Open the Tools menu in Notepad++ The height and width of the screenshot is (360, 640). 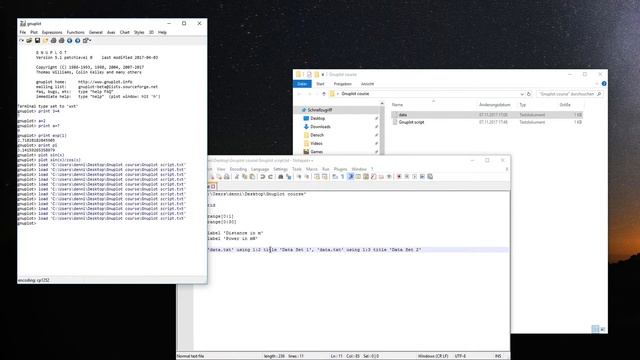pos(297,169)
